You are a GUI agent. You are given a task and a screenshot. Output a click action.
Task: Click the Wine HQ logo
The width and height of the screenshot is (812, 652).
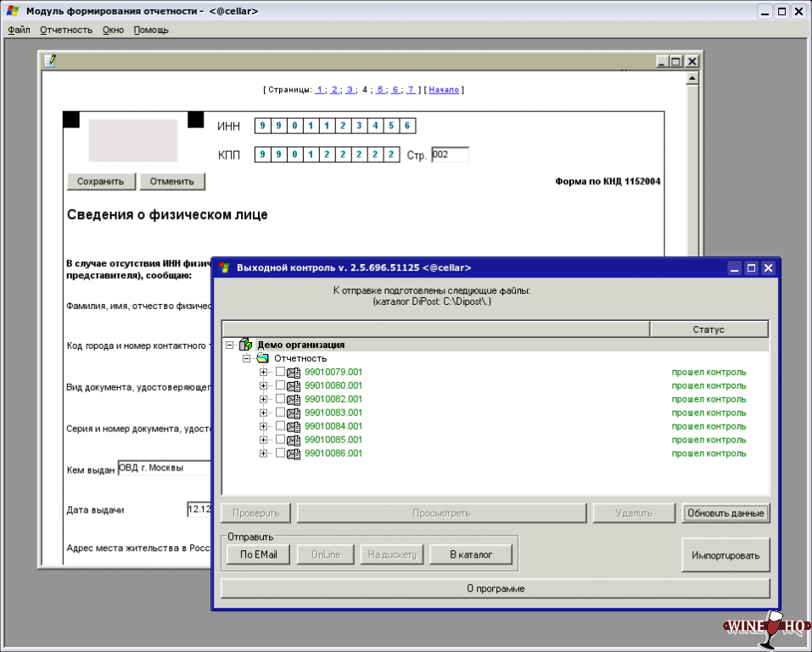point(764,627)
